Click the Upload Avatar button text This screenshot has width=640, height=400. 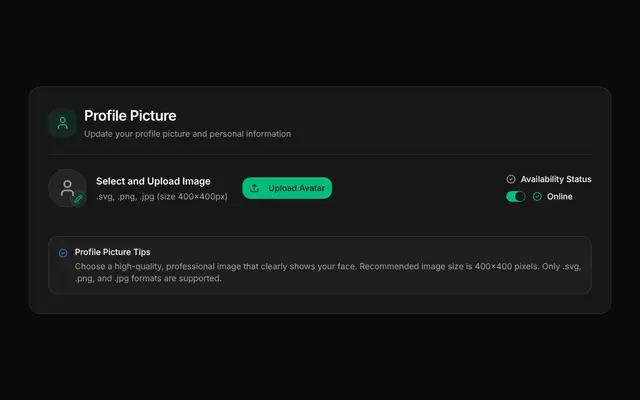[296, 188]
